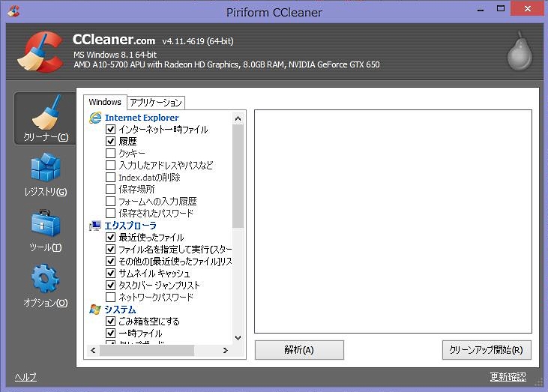Uncheck 一時ファイル checkbox
This screenshot has height=392, width=548.
[110, 333]
